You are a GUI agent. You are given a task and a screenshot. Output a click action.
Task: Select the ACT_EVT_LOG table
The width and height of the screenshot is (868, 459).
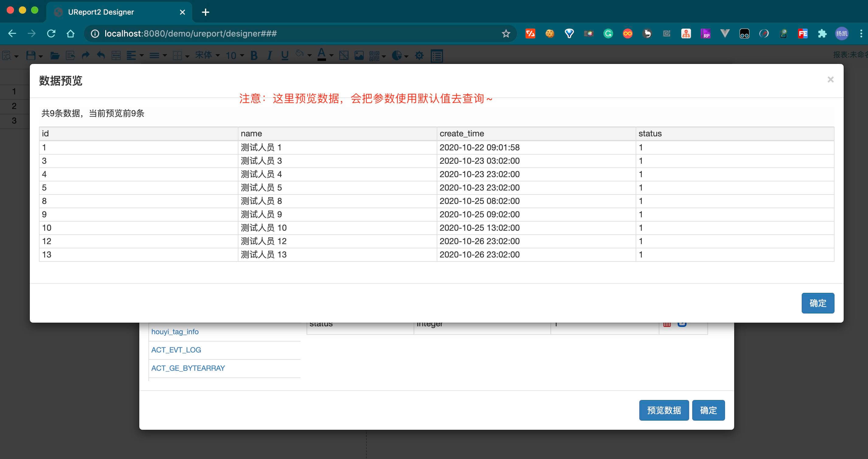pyautogui.click(x=176, y=350)
